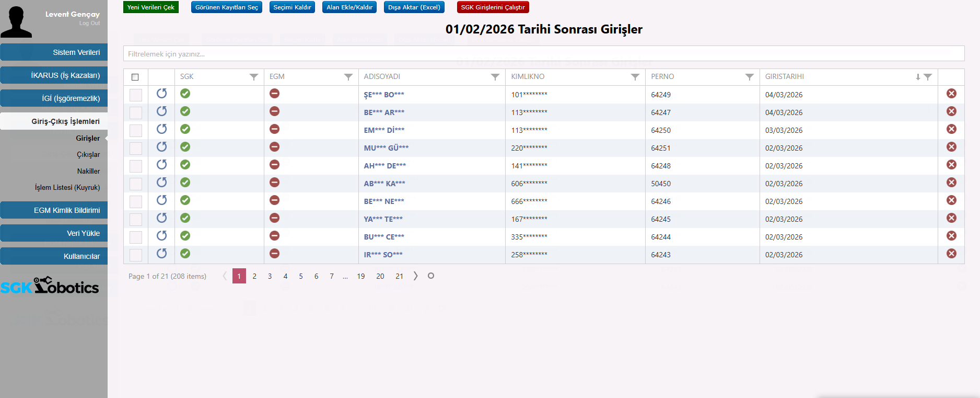Click SGK green check icon for EM*** Dİ***
Screen dimensions: 980x398
point(185,129)
